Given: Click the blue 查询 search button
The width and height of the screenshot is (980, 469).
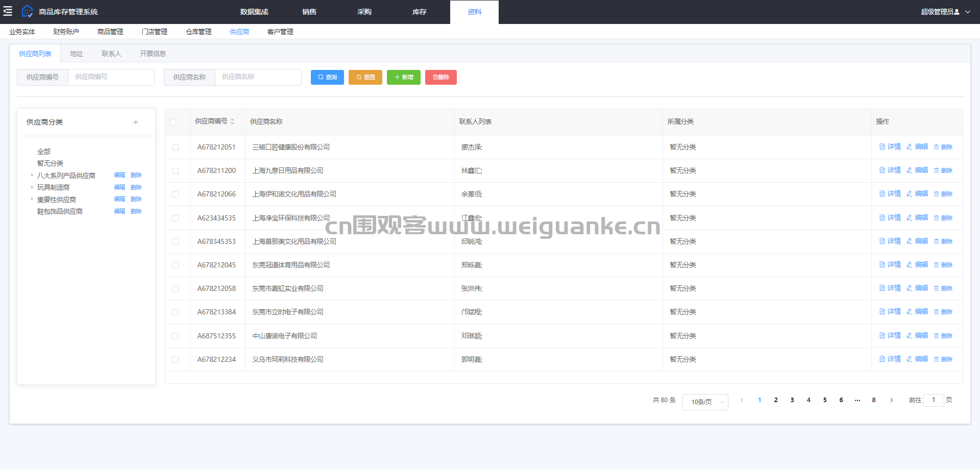Looking at the screenshot, I should pyautogui.click(x=327, y=77).
